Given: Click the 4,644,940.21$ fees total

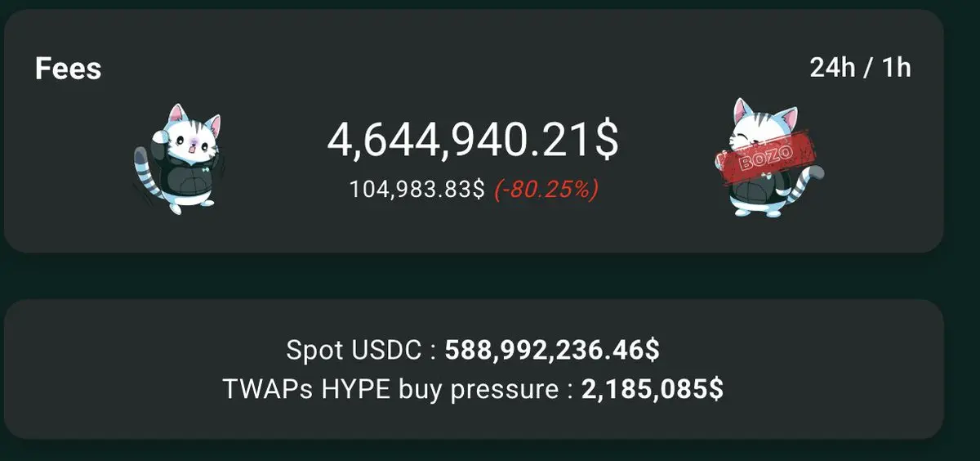Looking at the screenshot, I should (x=473, y=140).
